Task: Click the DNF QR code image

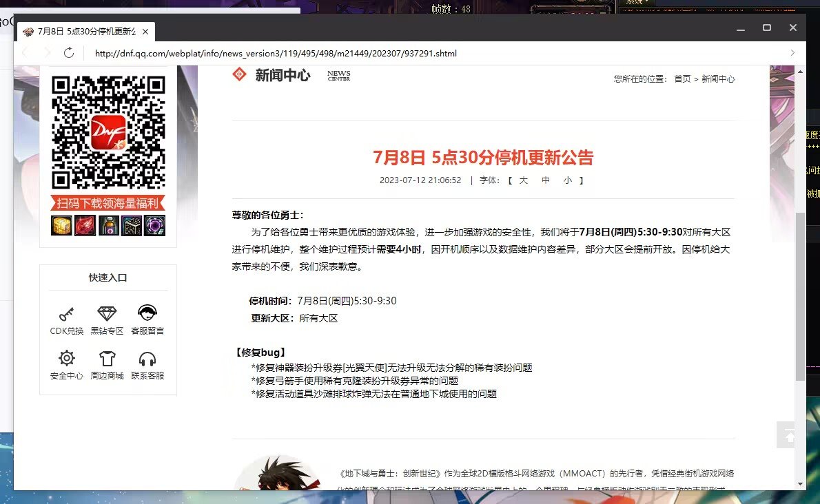Action: pyautogui.click(x=108, y=133)
